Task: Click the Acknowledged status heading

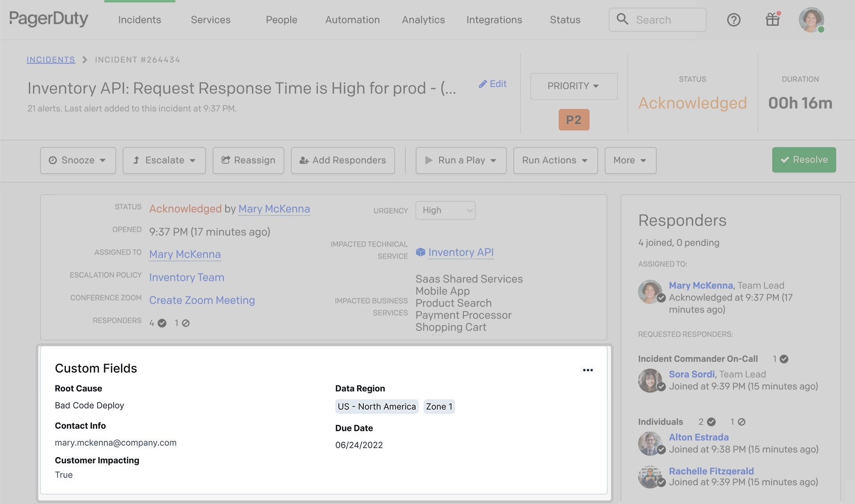Action: coord(692,103)
